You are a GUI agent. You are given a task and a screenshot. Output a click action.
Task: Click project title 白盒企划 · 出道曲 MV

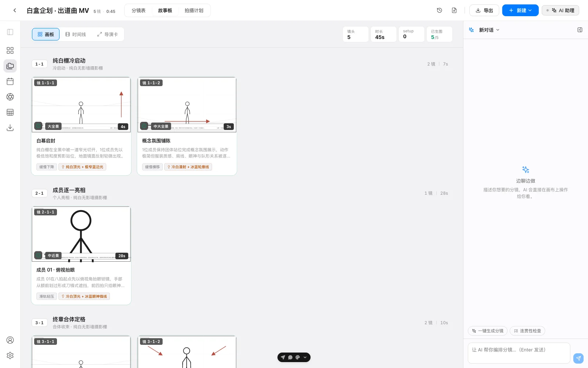58,11
